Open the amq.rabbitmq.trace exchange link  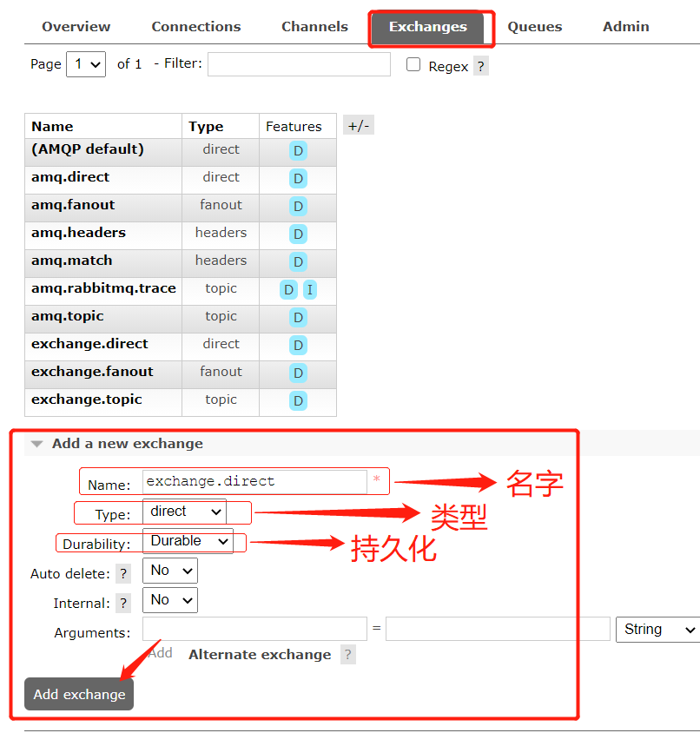pos(104,288)
